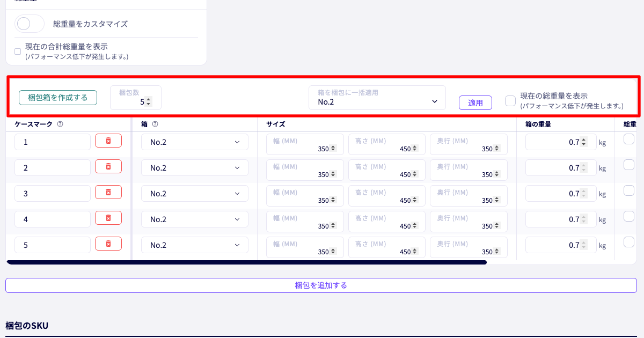Click 梱包を追加する to add a package
Viewport: 644px width, 338px height.
pyautogui.click(x=321, y=285)
